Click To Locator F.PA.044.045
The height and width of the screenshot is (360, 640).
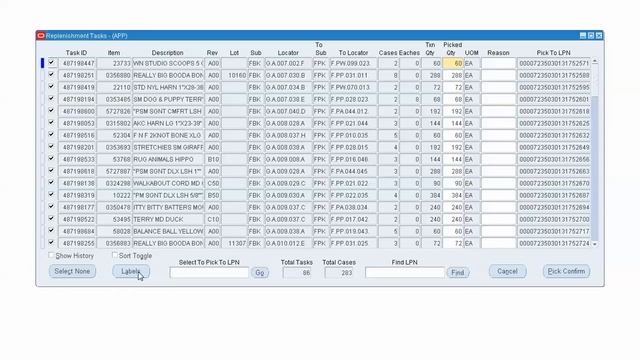pos(353,171)
